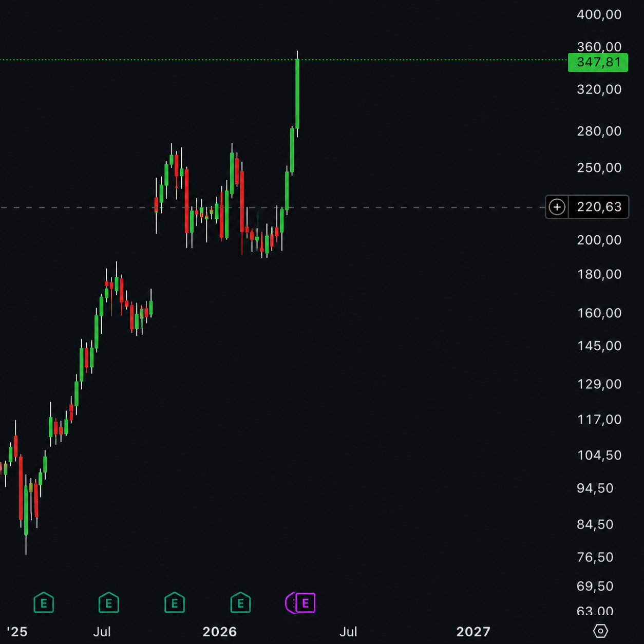Click the 2027 time axis label
The width and height of the screenshot is (644, 644).
tap(473, 631)
